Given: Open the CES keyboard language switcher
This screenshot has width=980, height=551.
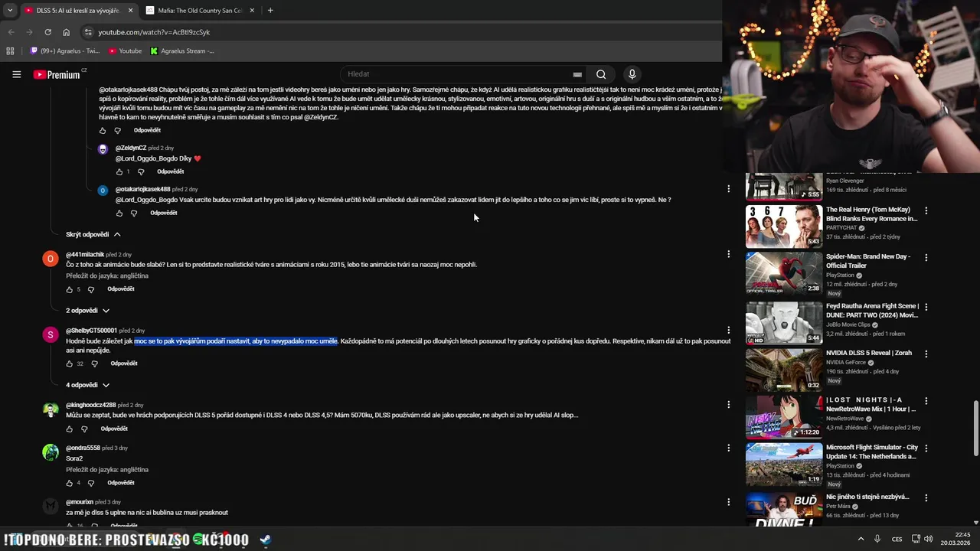Looking at the screenshot, I should (897, 539).
